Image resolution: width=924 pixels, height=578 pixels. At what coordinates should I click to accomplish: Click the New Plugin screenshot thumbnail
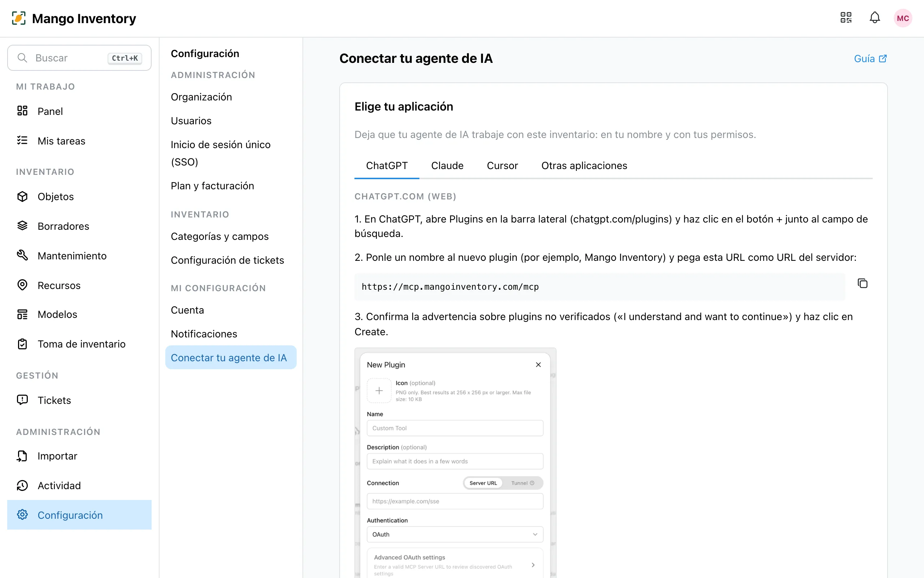455,462
